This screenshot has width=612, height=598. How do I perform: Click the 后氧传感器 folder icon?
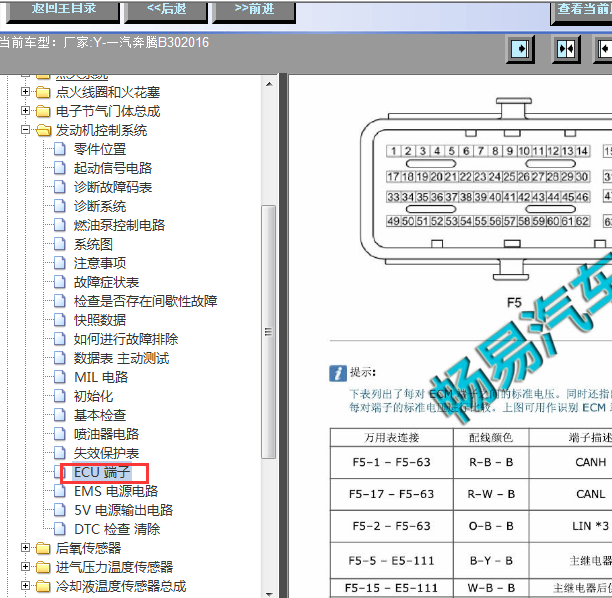coord(43,548)
